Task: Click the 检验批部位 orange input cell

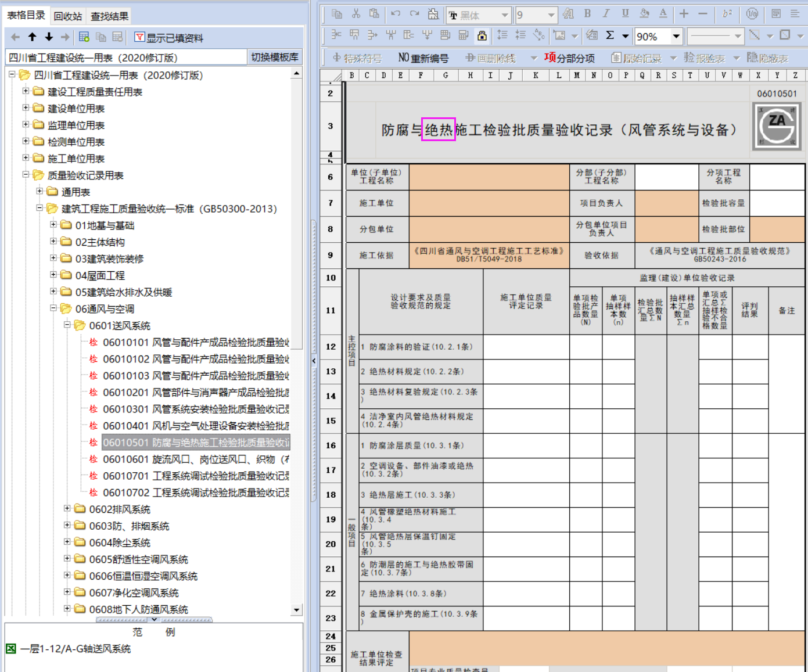Action: tap(777, 229)
